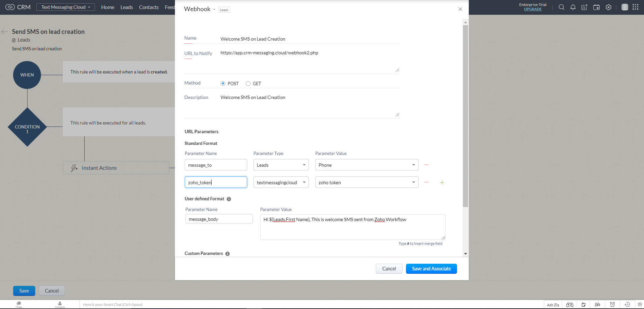The height and width of the screenshot is (309, 644).
Task: Click the stacked pages icon at bottom right
Action: [640, 305]
